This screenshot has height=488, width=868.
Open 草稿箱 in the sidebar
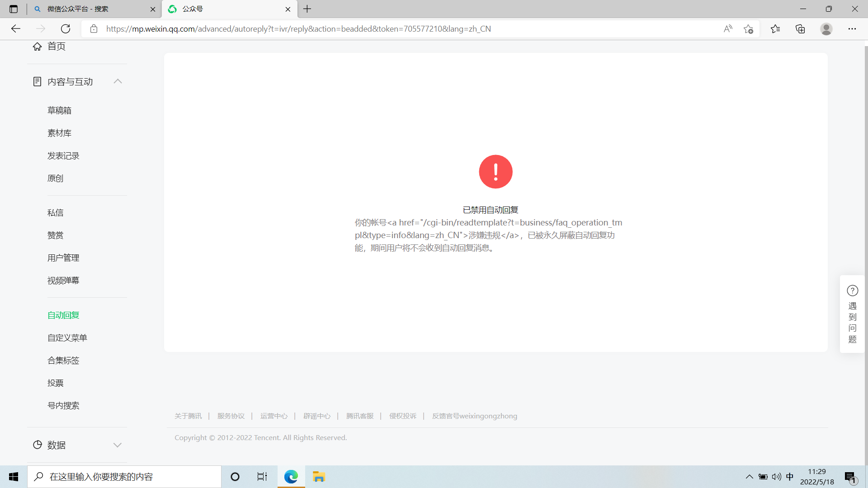pyautogui.click(x=59, y=111)
